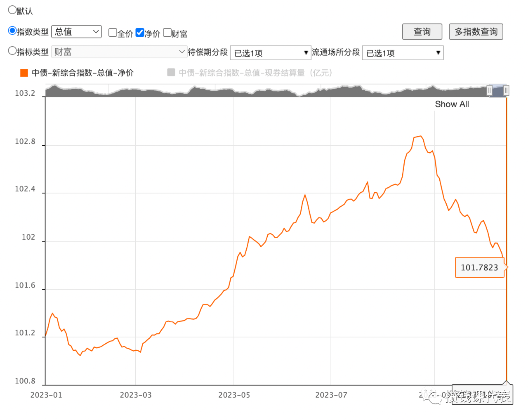Image resolution: width=528 pixels, height=420 pixels.
Task: Expand the 待偿期分段 dropdown showing 已选1项
Action: (270, 53)
